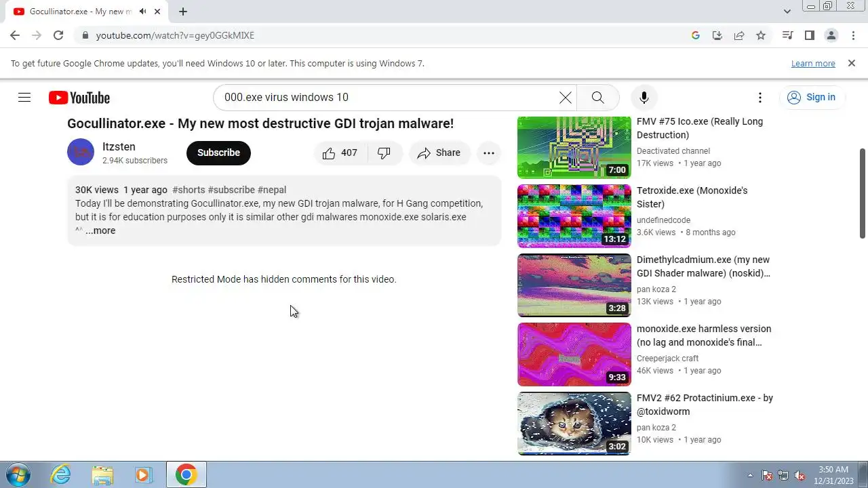Go to the YouTube home logo
Screen dimensions: 868x488
pyautogui.click(x=79, y=98)
